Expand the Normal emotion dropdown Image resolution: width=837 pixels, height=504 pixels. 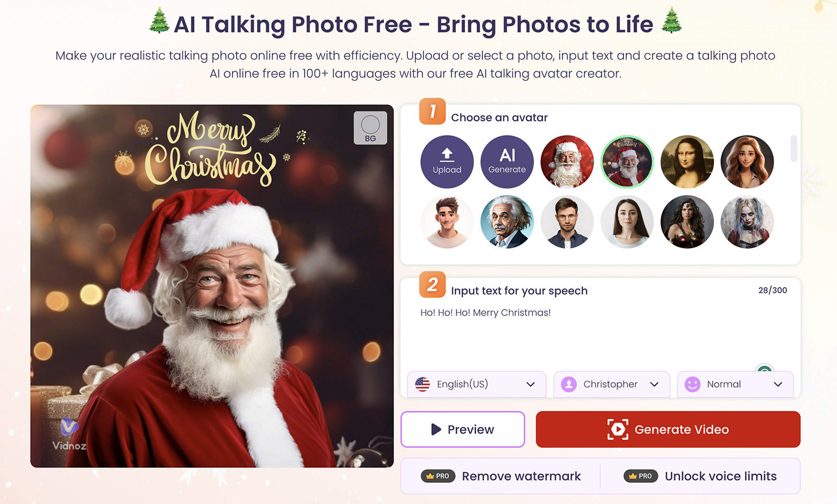coord(735,384)
